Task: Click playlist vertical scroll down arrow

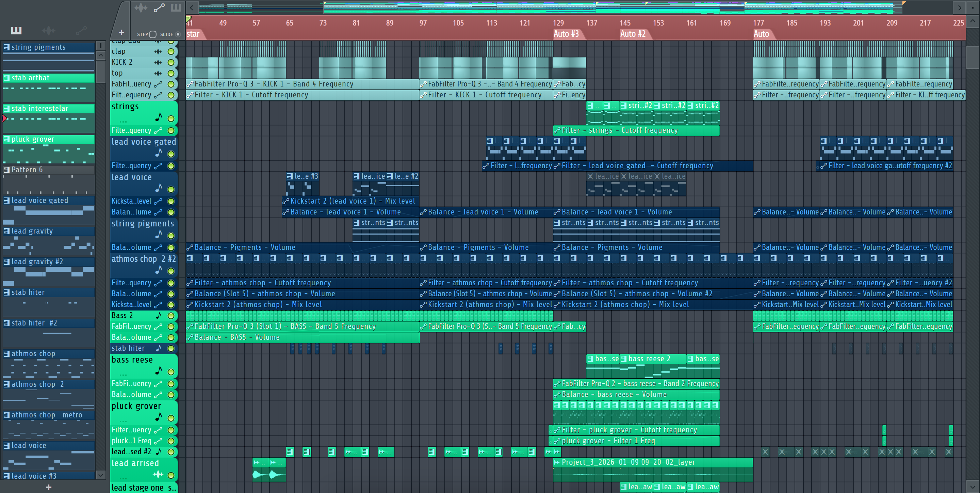Action: point(973,486)
